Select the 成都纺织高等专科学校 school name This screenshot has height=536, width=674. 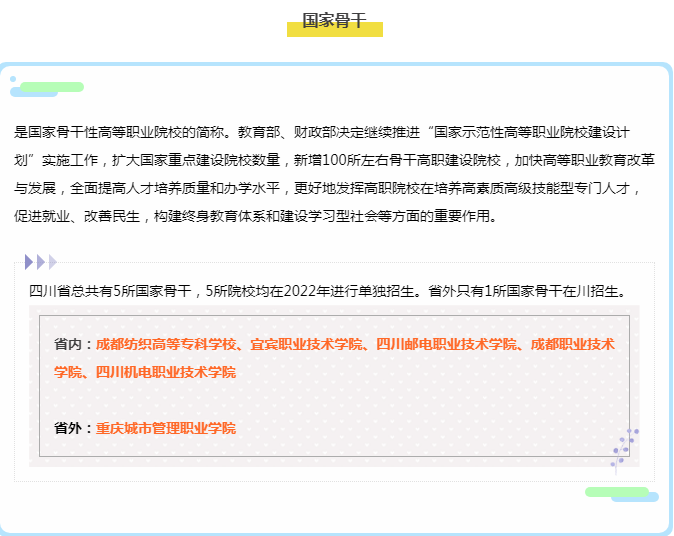(165, 344)
